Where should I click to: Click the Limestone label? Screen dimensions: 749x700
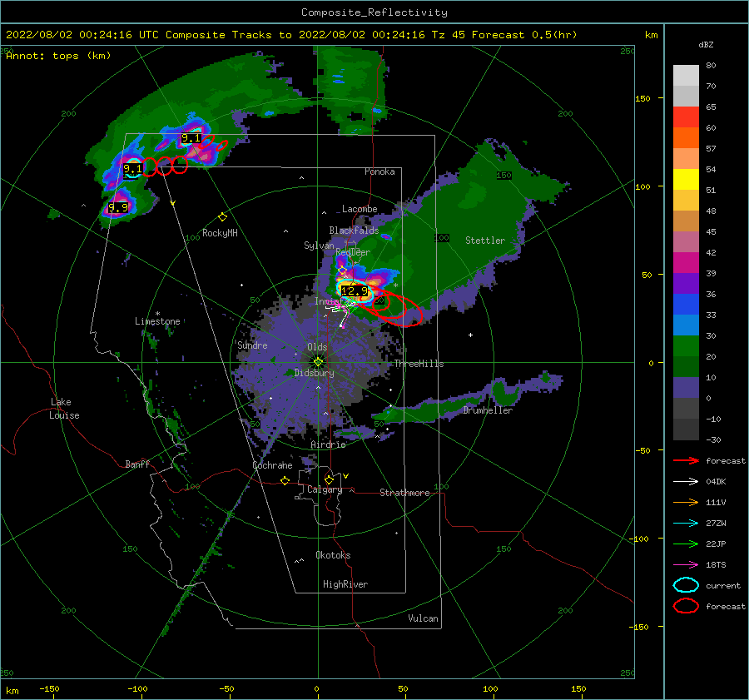tap(157, 321)
